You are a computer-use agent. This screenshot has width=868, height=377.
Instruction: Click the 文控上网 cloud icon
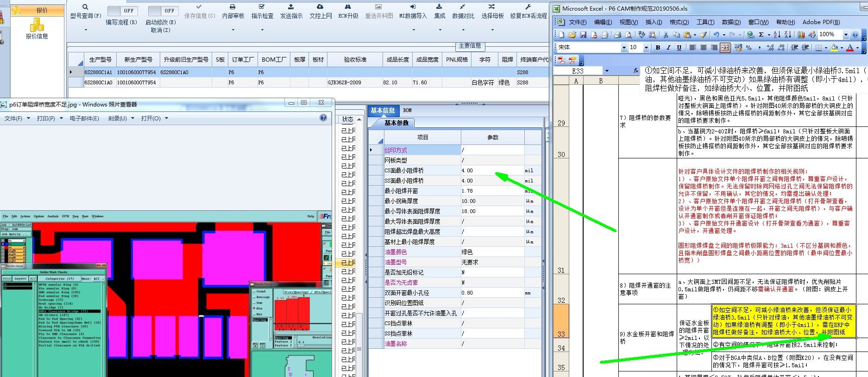tap(320, 7)
